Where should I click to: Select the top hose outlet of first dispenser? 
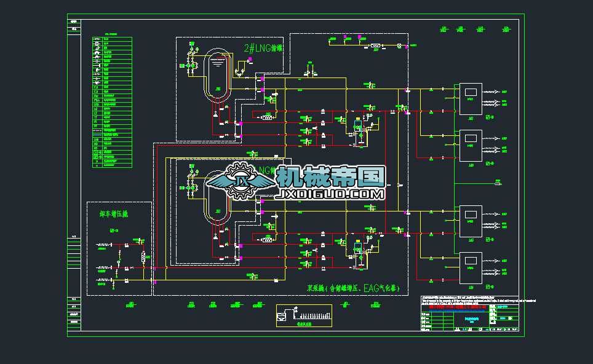(x=492, y=92)
